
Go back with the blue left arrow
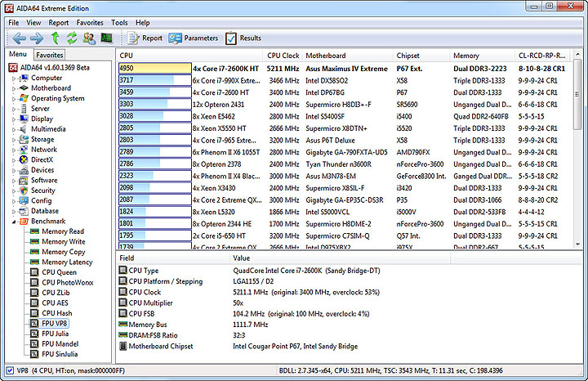pos(19,38)
